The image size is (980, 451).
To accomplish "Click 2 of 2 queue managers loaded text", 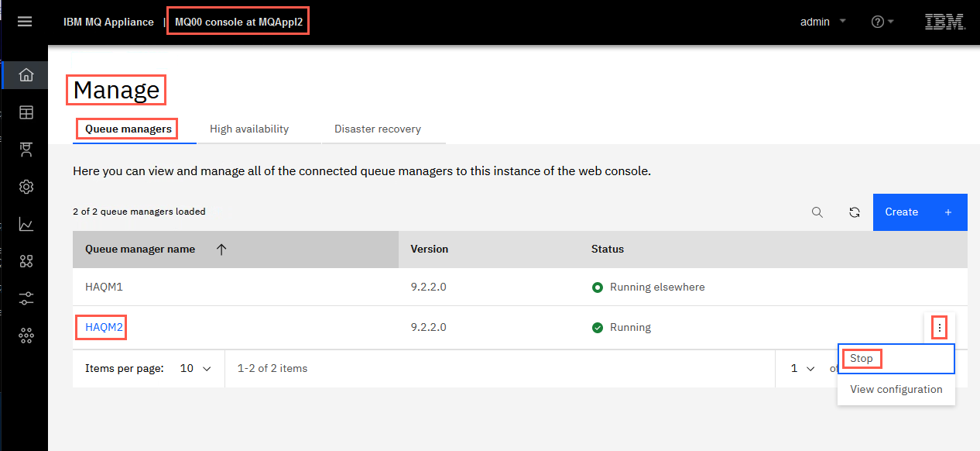I will pos(139,212).
